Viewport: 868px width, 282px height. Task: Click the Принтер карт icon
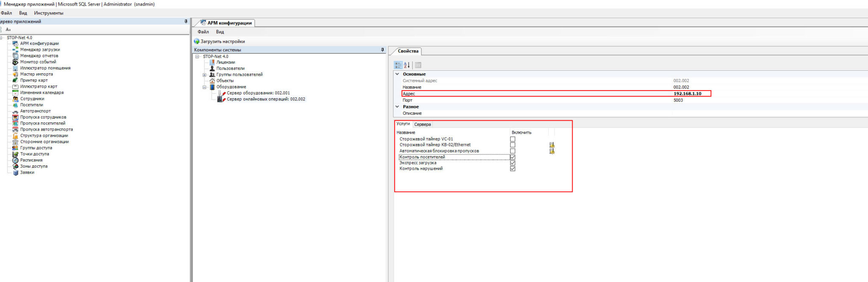click(15, 80)
